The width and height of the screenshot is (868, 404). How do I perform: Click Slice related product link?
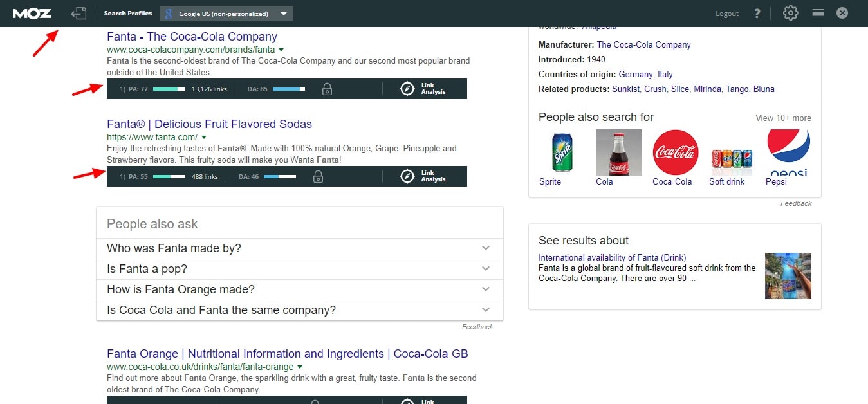[680, 89]
